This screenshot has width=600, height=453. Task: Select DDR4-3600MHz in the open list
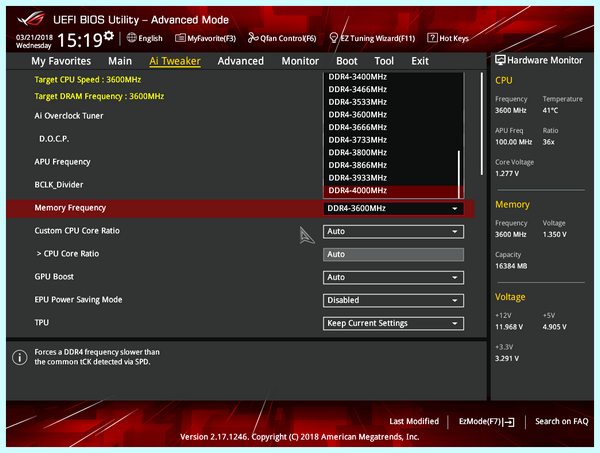[390, 114]
